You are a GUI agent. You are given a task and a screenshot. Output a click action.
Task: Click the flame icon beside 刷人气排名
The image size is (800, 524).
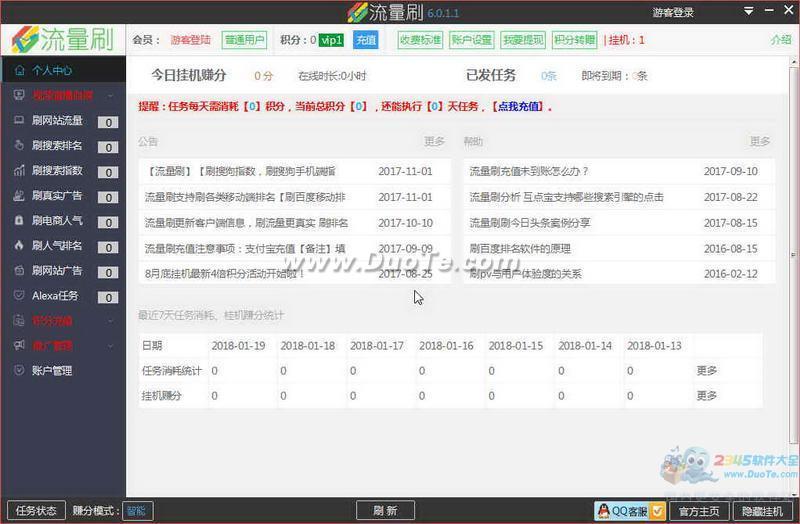[19, 245]
